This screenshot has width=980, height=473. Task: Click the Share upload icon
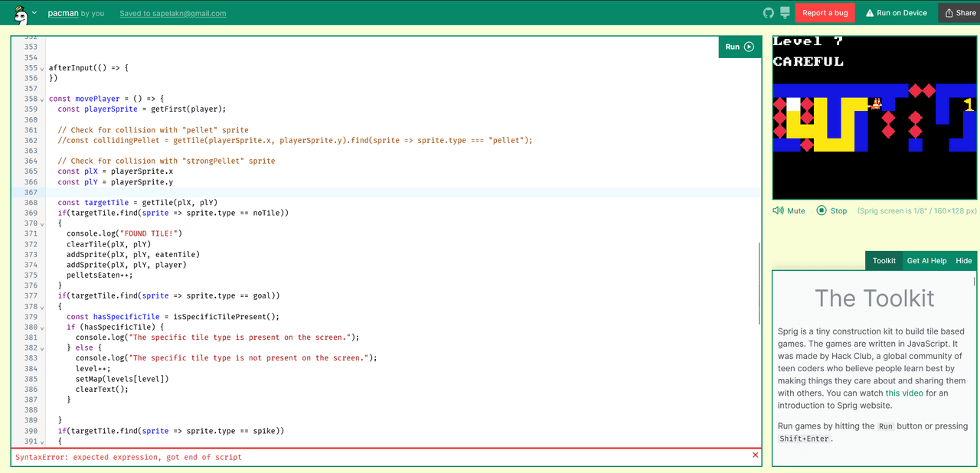[x=949, y=13]
